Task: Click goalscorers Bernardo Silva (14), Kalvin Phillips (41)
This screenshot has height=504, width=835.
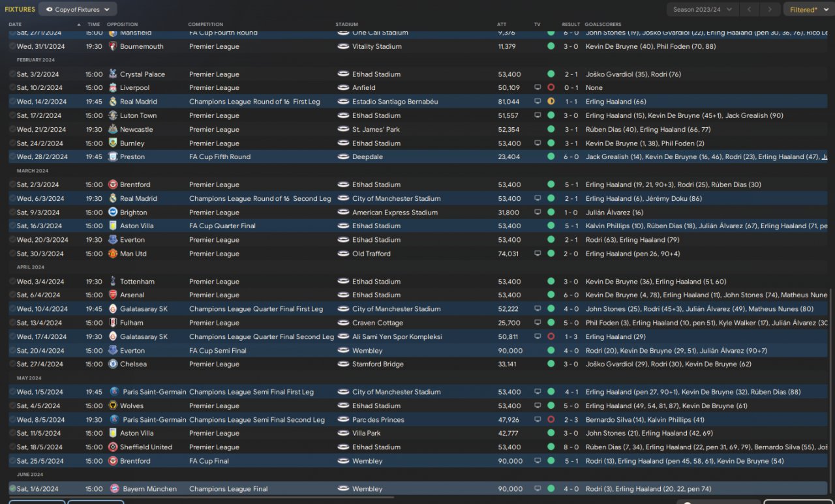Action: coord(645,420)
